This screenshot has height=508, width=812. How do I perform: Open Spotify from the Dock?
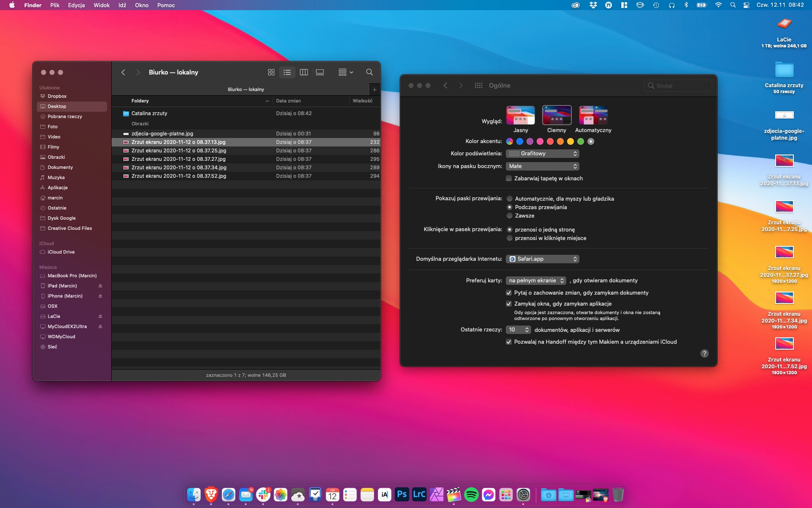click(x=471, y=494)
